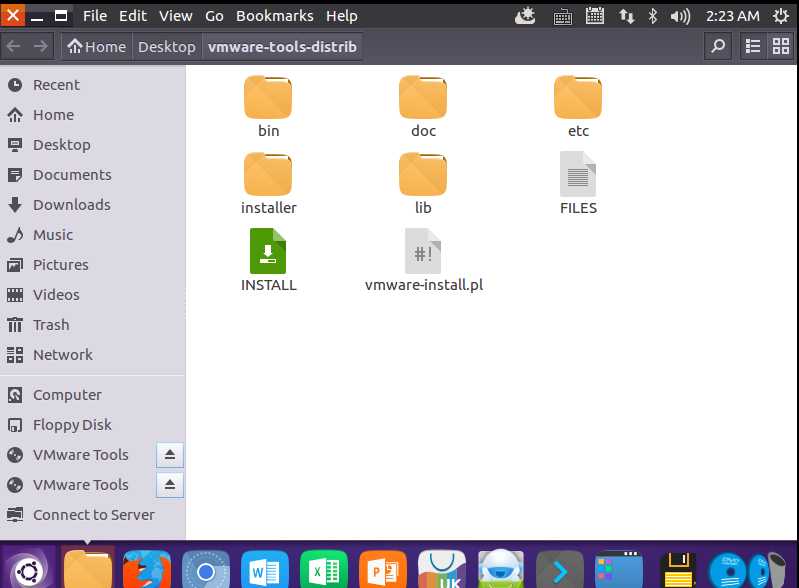This screenshot has height=588, width=799.
Task: Browse Network in the sidebar
Action: [x=92, y=355]
